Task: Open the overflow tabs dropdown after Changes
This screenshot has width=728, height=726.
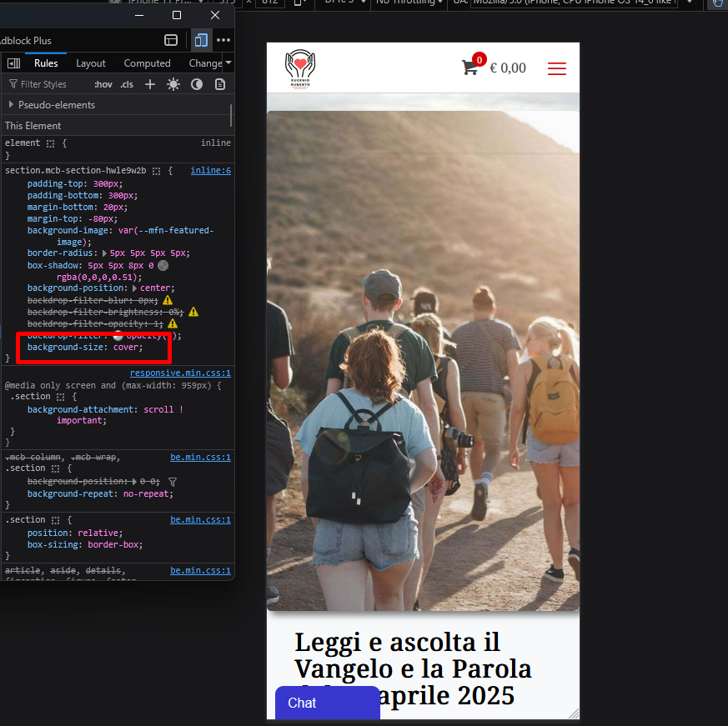Action: tap(228, 63)
